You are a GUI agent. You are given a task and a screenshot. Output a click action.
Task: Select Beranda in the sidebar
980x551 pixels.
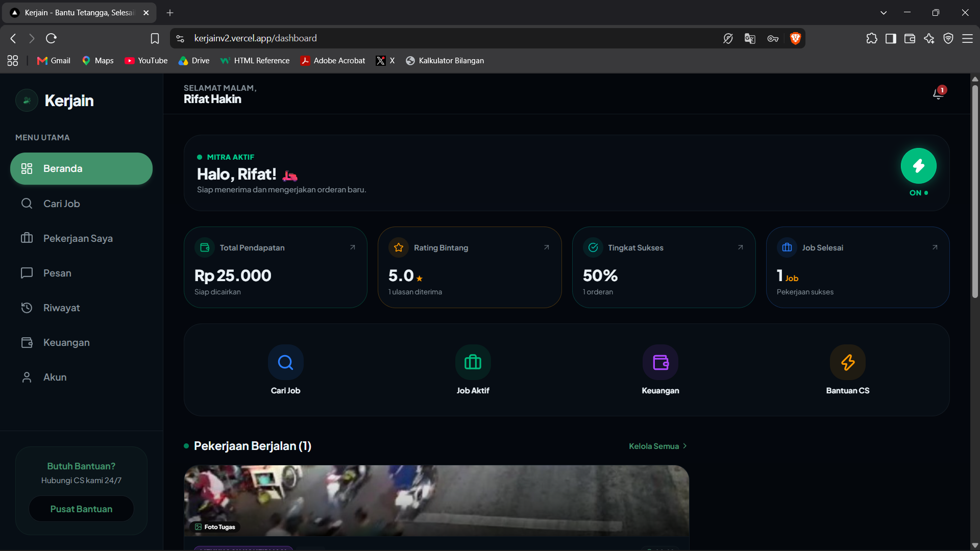coord(81,168)
